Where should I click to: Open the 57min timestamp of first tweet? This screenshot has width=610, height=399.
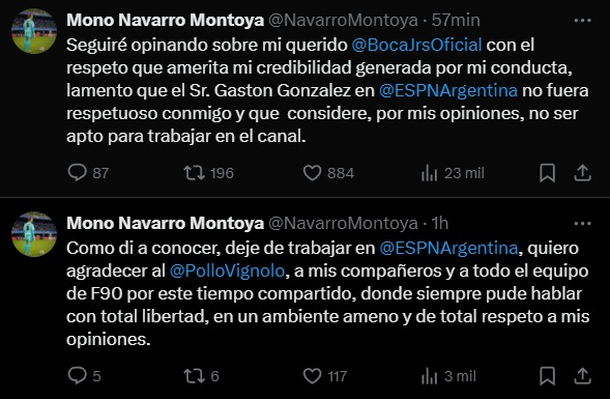point(456,20)
